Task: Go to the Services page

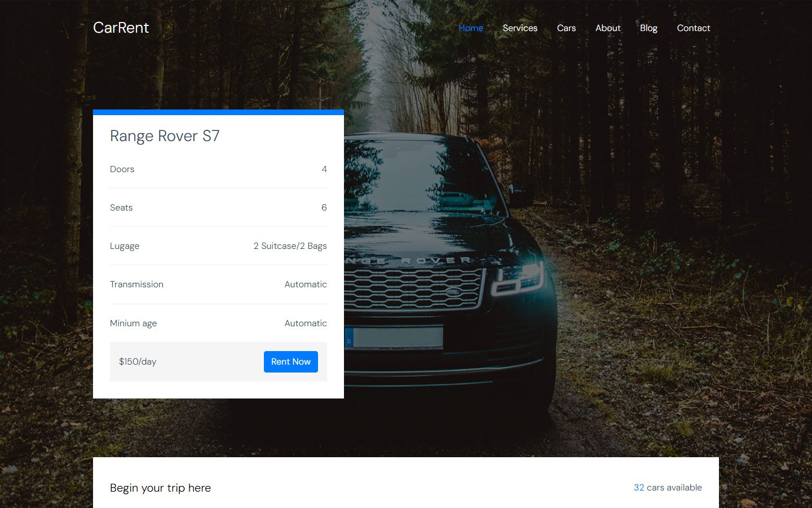Action: tap(520, 28)
